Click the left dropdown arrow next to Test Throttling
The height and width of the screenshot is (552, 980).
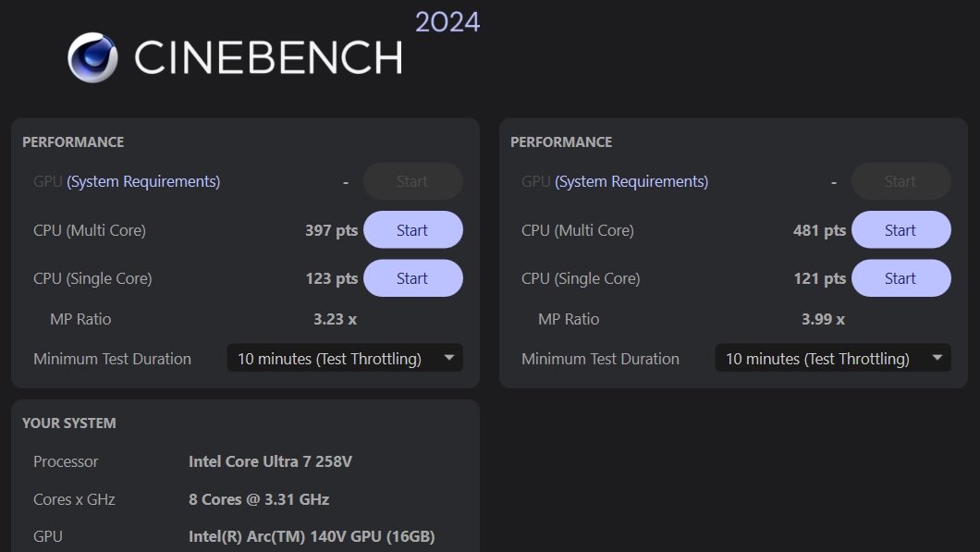(448, 358)
